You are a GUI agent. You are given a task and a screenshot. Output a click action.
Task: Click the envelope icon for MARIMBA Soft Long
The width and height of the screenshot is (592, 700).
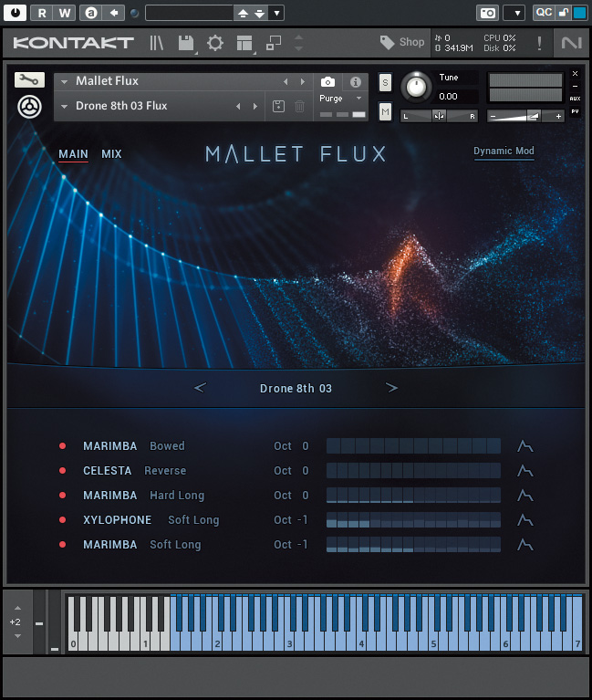click(525, 545)
